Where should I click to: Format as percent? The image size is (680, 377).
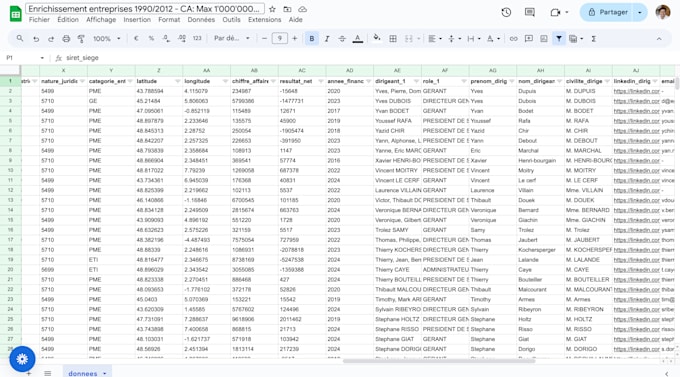tap(151, 39)
